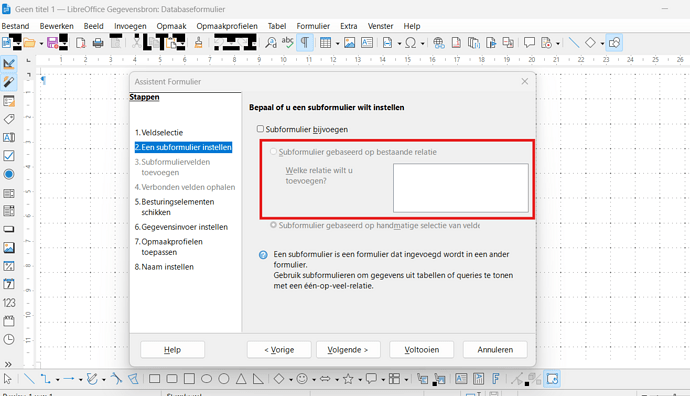Insert a table using table icon
This screenshot has width=690, height=396.
pos(325,43)
